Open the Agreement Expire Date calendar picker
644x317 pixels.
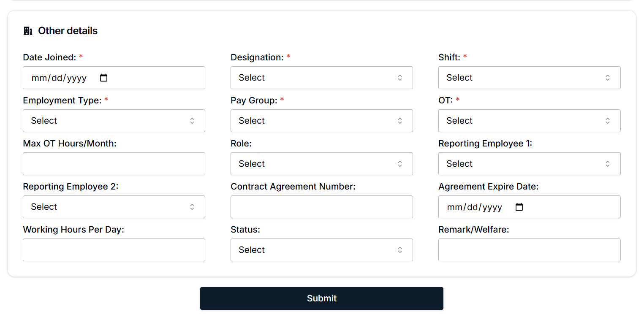(519, 207)
